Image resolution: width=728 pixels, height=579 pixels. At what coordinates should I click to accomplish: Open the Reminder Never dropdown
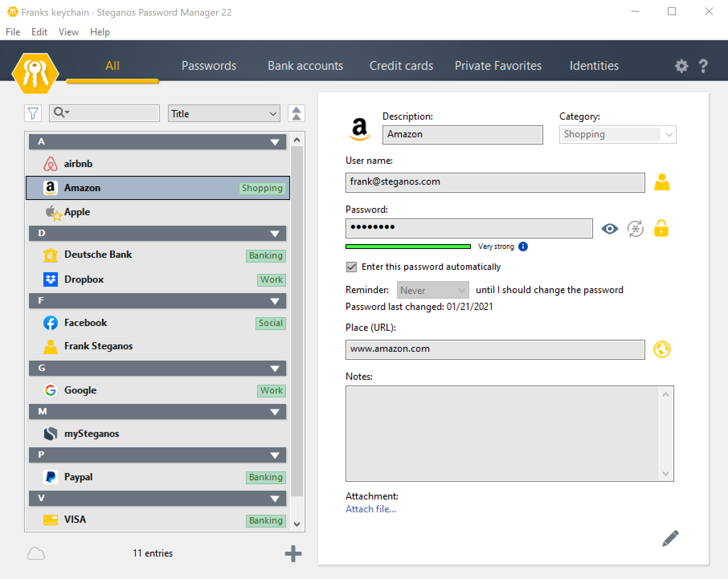point(432,290)
